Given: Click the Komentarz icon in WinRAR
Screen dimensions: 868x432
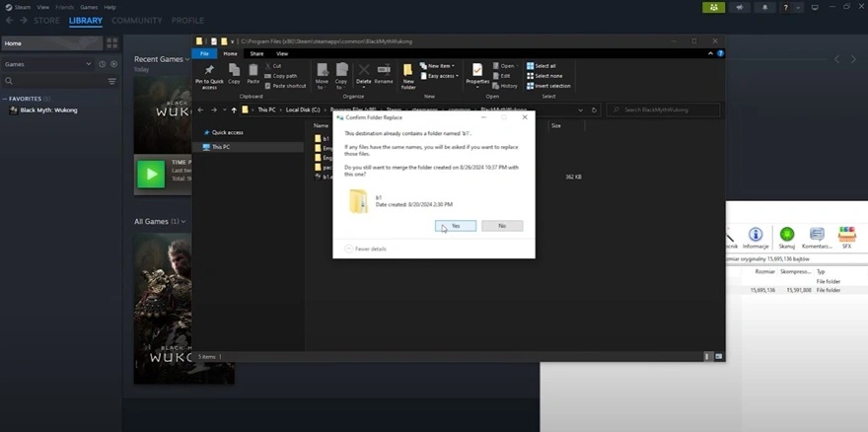Looking at the screenshot, I should (816, 235).
